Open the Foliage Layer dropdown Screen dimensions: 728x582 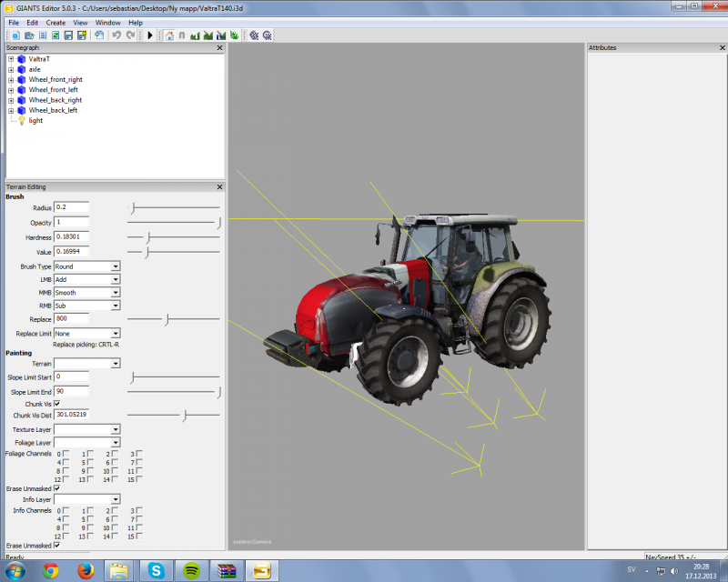pyautogui.click(x=116, y=443)
